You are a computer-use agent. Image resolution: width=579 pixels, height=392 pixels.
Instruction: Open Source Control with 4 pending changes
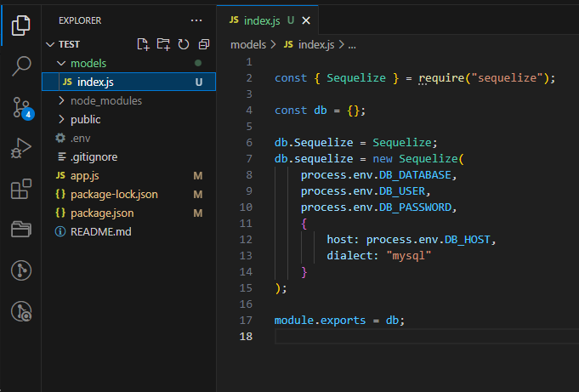point(20,107)
